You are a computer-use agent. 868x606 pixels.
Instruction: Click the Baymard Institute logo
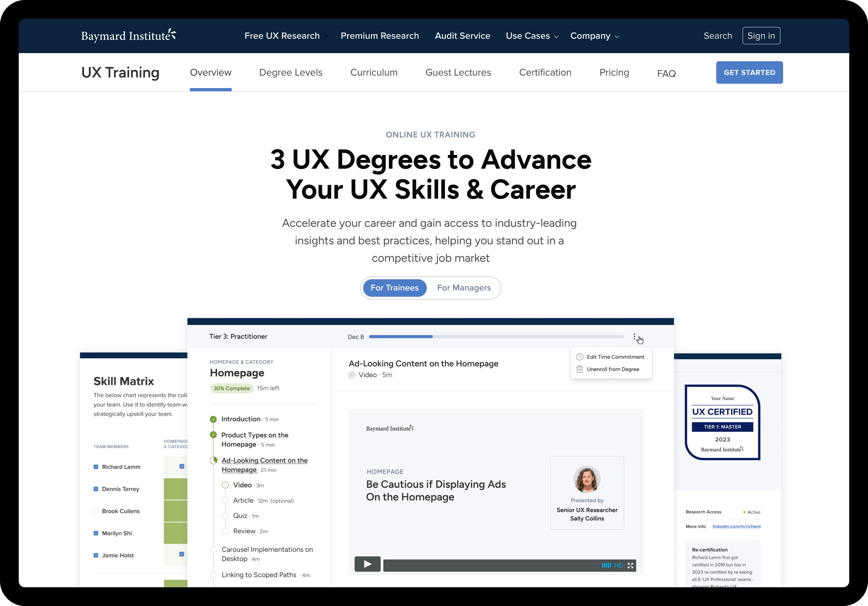click(129, 35)
